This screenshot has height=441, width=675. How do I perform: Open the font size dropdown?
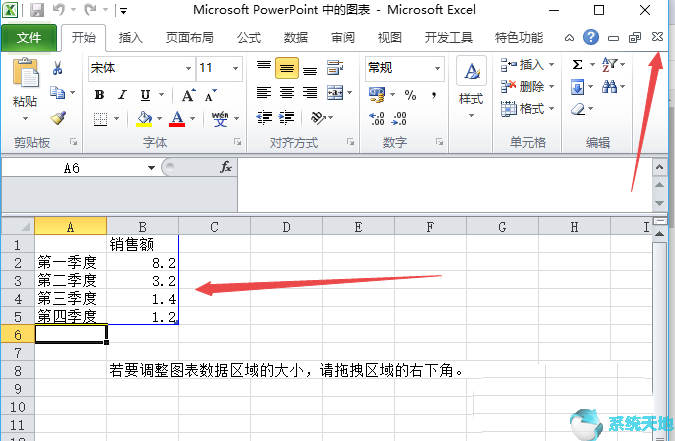(x=235, y=68)
